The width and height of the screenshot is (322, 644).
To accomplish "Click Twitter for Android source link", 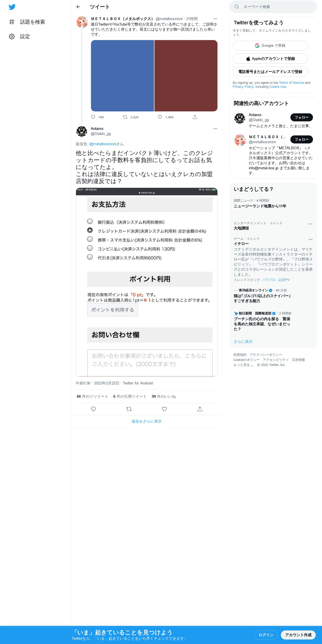I will [x=138, y=383].
